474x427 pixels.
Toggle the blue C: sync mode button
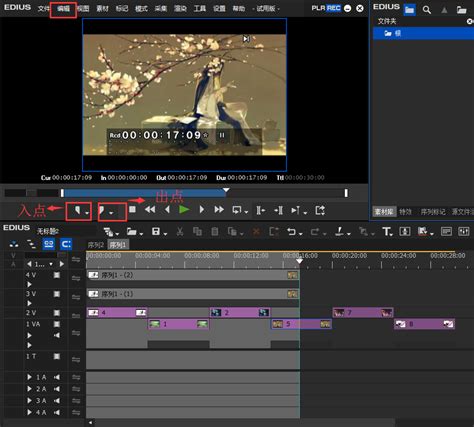[x=66, y=244]
